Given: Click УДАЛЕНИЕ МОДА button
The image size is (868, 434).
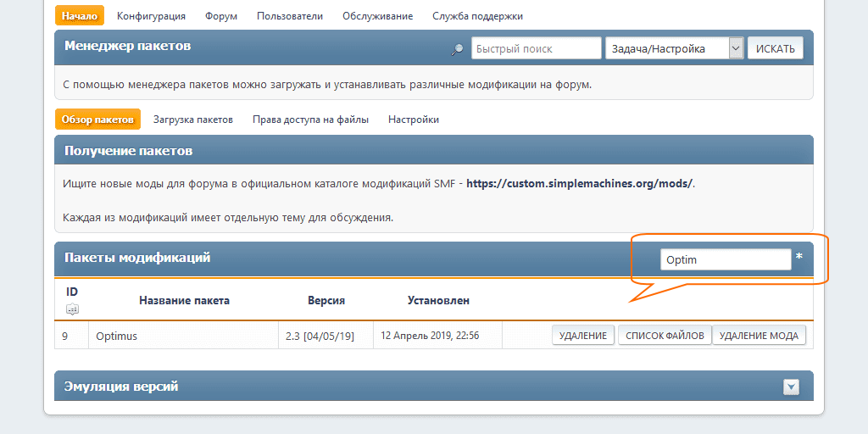Looking at the screenshot, I should 759,336.
